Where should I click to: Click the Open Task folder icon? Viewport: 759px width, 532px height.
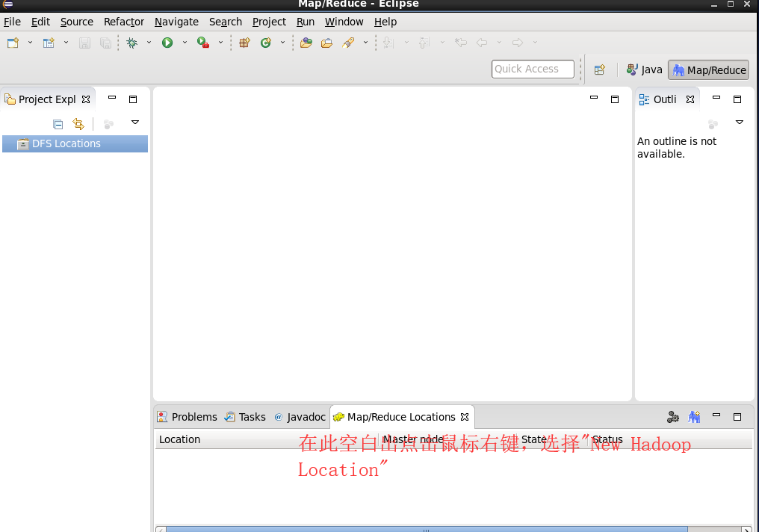point(326,43)
